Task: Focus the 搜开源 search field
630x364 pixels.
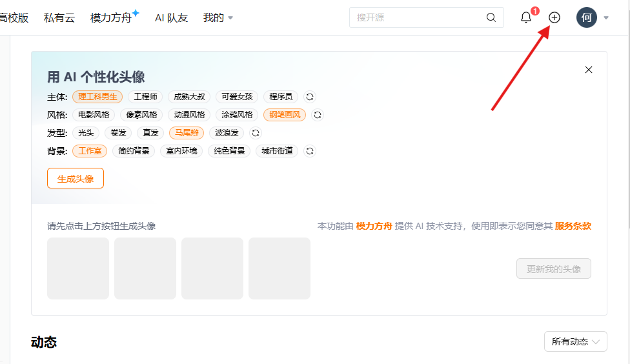Action: pyautogui.click(x=426, y=17)
